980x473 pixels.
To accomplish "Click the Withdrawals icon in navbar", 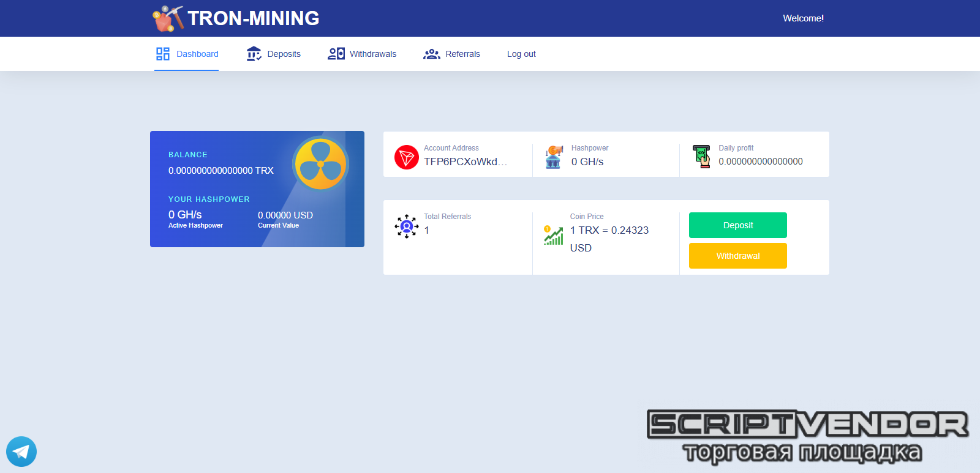I will [336, 54].
